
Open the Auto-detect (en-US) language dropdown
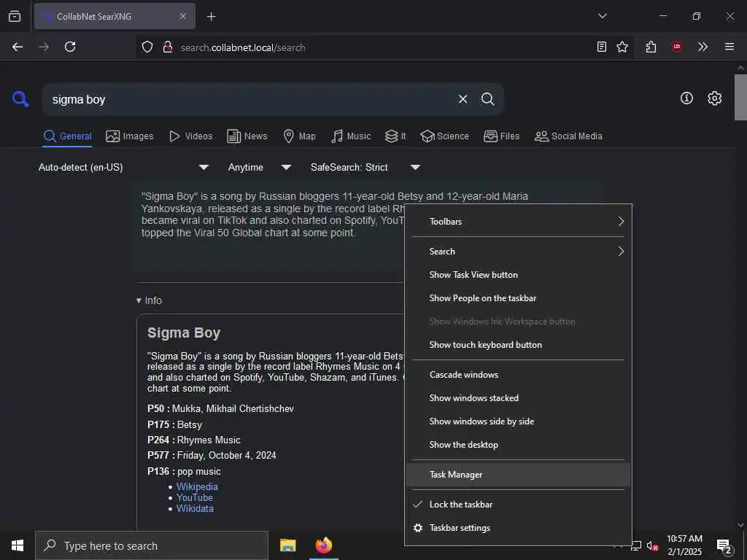coord(124,167)
